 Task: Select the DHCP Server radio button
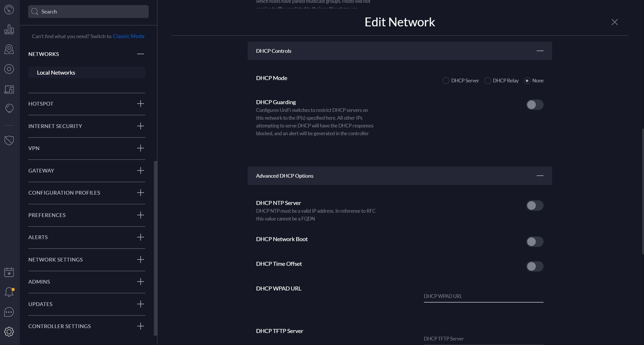(446, 81)
